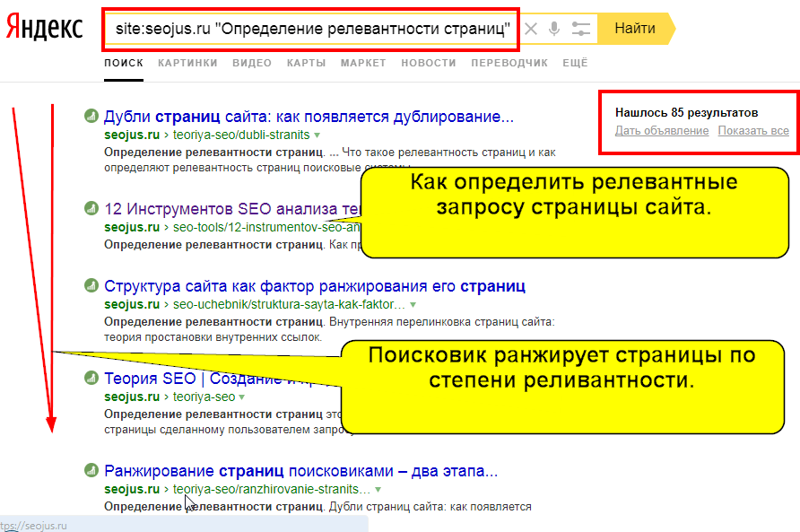This screenshot has width=800, height=532.
Task: Focus the search query input field
Action: 312,29
